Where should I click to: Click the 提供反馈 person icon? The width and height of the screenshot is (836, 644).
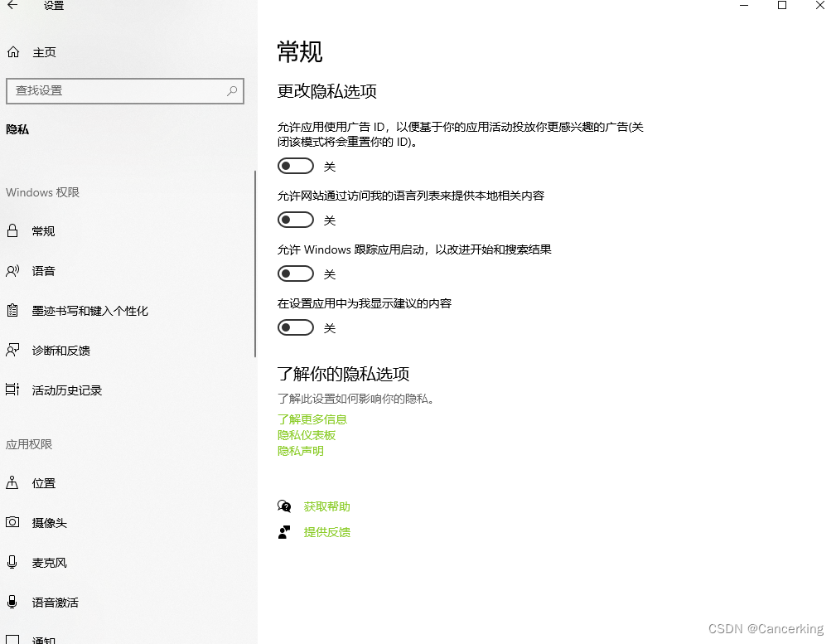284,532
